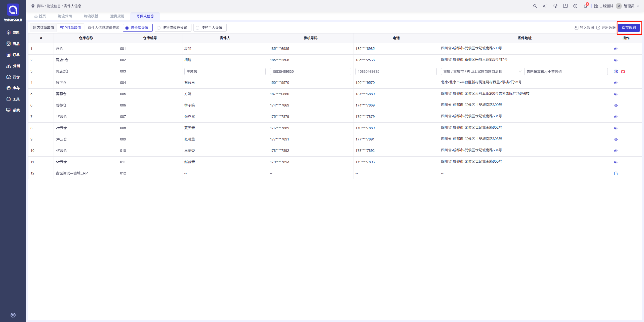Image resolution: width=644 pixels, height=322 pixels.
Task: Click the location pin in breadcrumb
Action: (x=33, y=6)
